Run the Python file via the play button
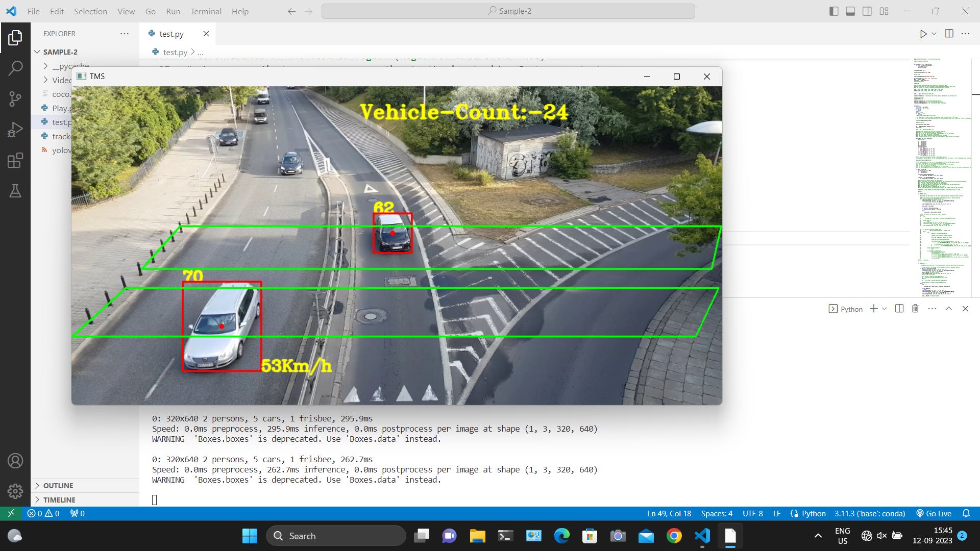 pyautogui.click(x=923, y=34)
